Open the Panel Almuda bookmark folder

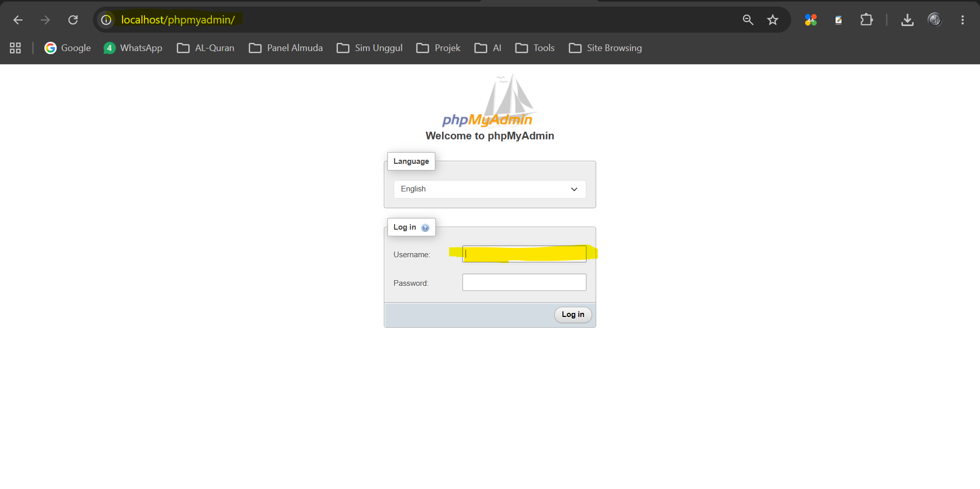286,48
